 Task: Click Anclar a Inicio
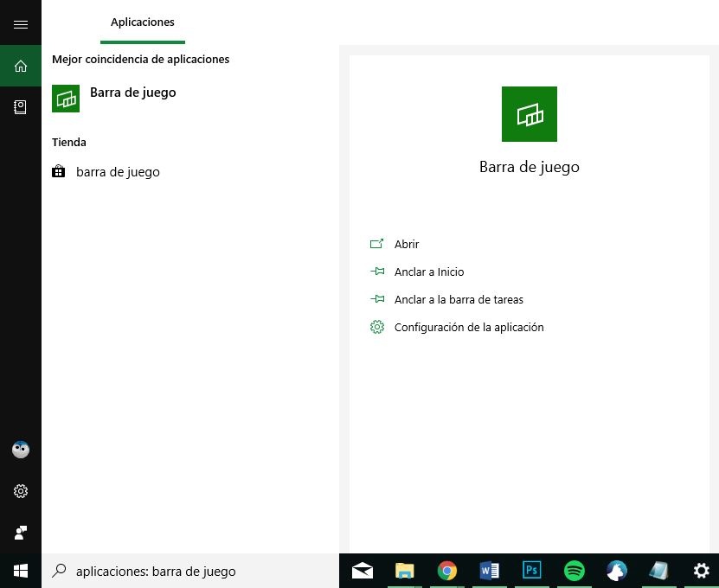click(417, 272)
